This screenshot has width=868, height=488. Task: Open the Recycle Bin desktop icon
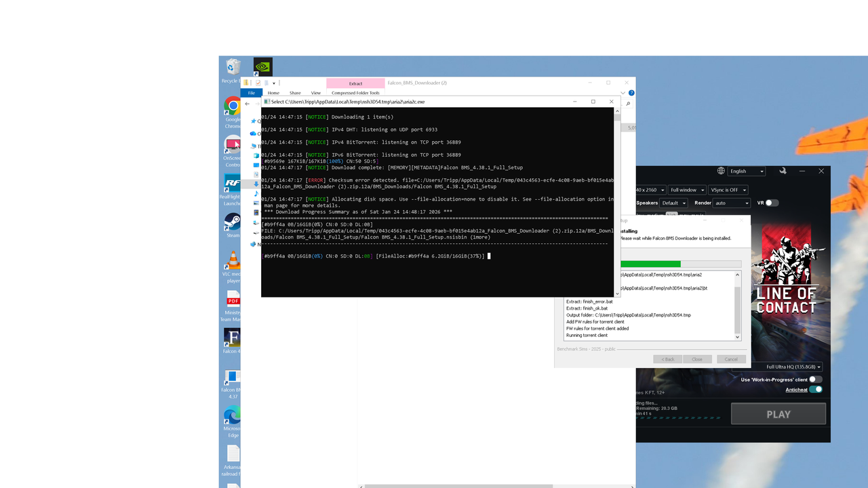(233, 70)
